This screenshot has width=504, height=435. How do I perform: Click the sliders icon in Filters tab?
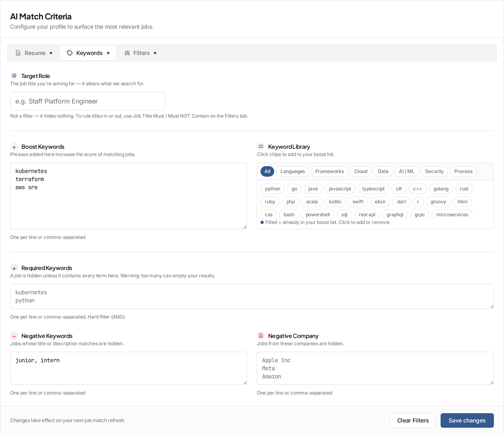pos(127,53)
